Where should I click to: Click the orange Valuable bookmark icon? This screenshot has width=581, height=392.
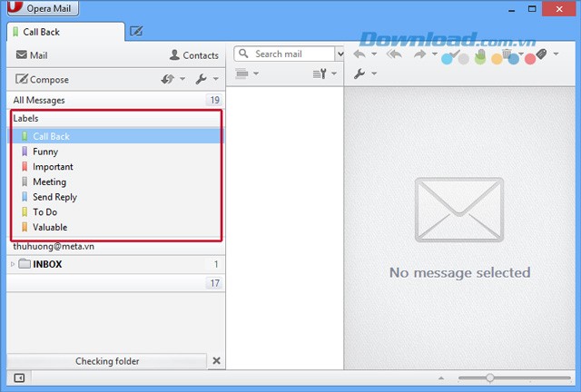click(25, 228)
